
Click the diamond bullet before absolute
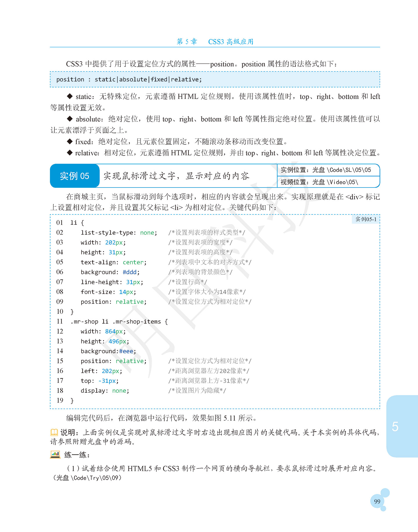coord(70,119)
